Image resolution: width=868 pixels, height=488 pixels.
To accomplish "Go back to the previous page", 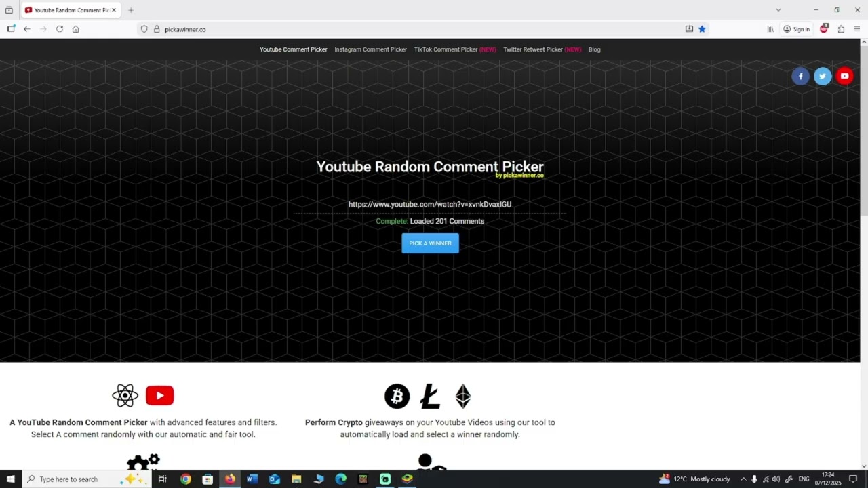I will coord(27,29).
